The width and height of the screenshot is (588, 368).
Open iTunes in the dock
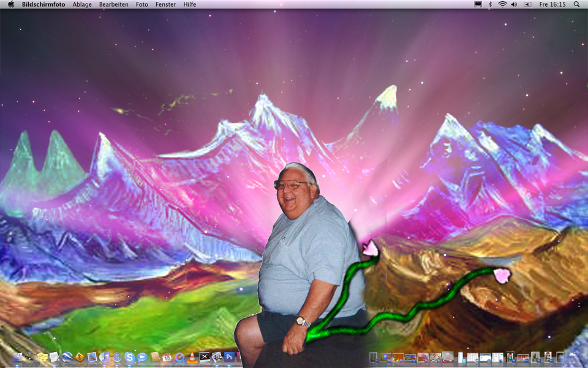coord(104,357)
